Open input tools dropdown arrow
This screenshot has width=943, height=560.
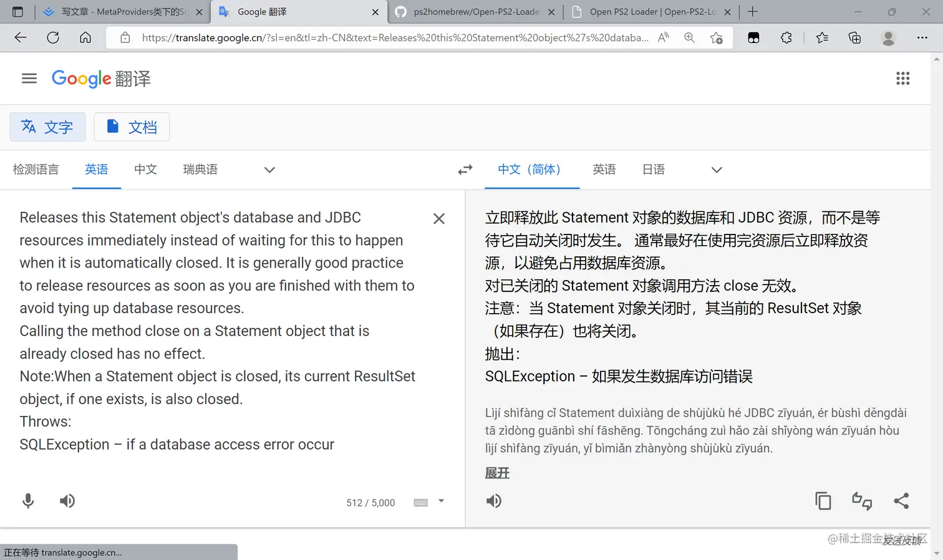[x=441, y=501]
